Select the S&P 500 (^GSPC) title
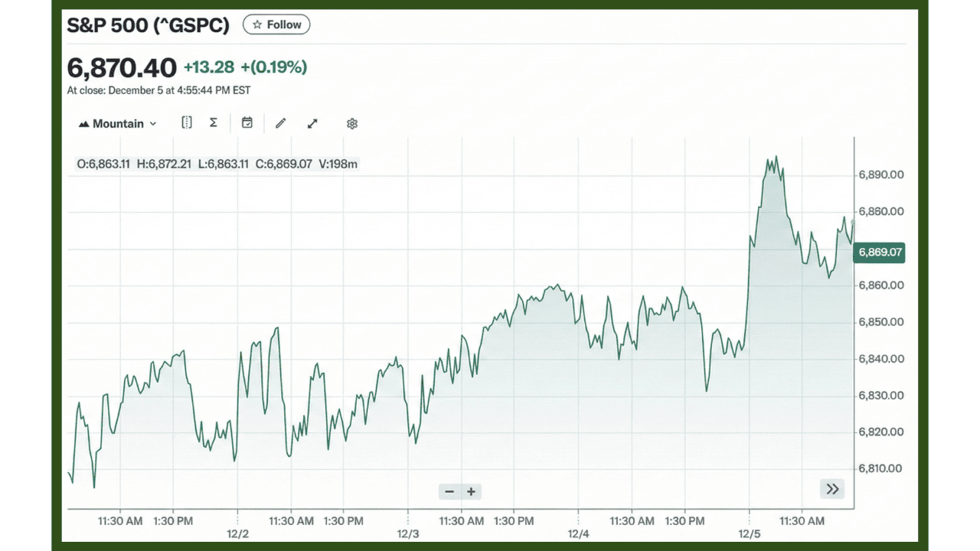Image resolution: width=980 pixels, height=551 pixels. [x=148, y=24]
